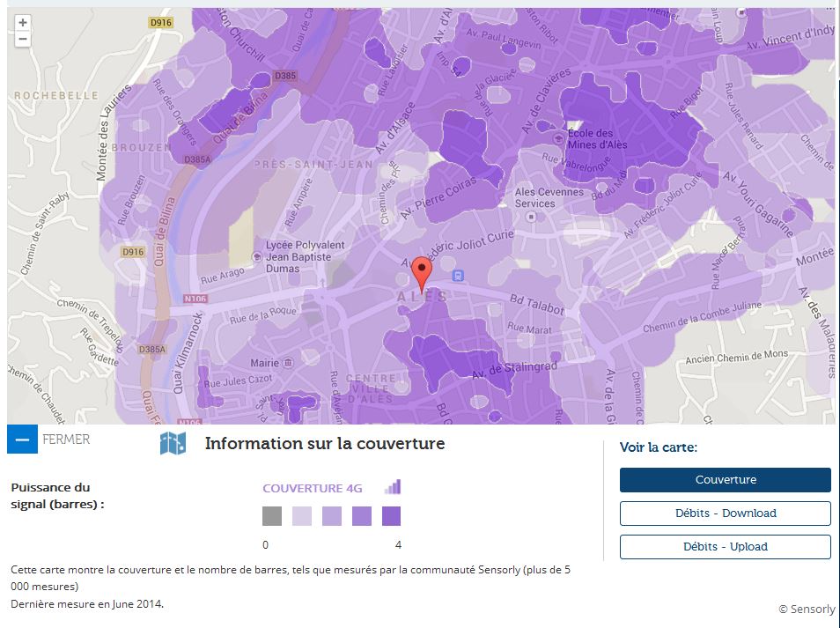Click the signal bars icon beside Couverture 4G
The image size is (840, 628).
click(392, 487)
